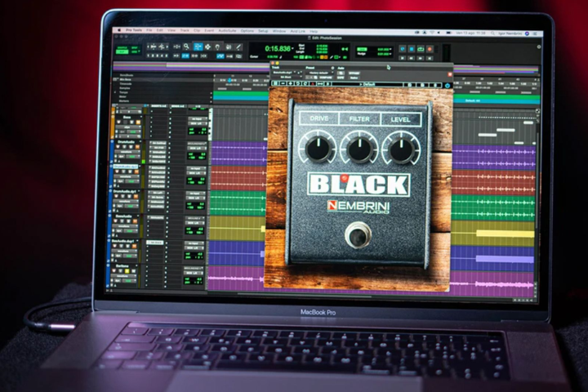
Task: Click the blue power icon in plugin toolbar
Action: click(448, 86)
